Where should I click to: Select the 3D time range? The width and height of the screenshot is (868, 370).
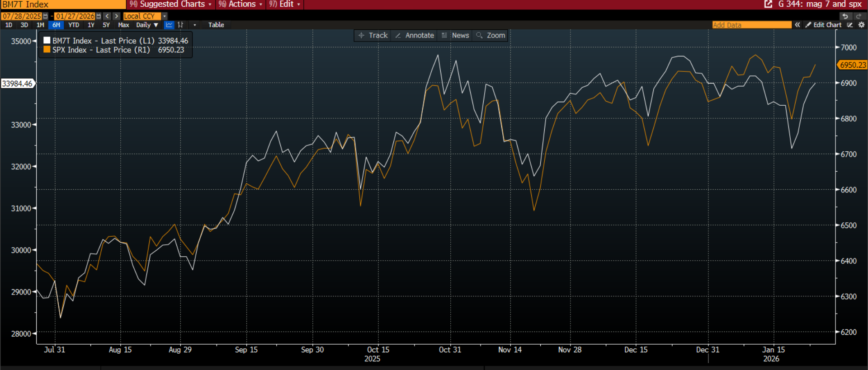(24, 25)
